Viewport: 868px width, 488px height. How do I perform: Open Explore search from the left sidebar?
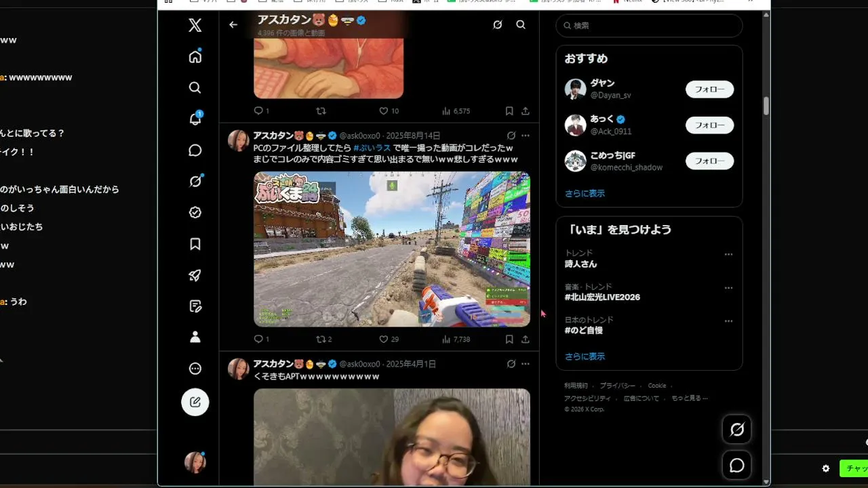(195, 87)
